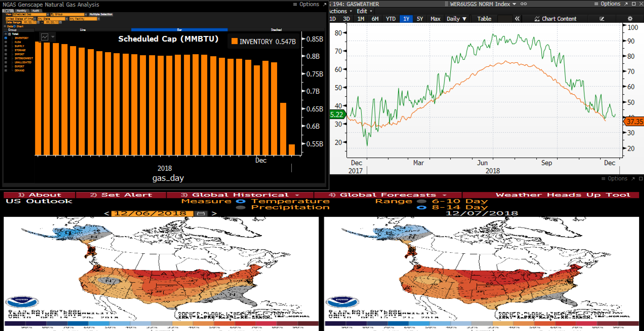Select the 8-14 Day range radio
644x331 pixels.
[422, 207]
